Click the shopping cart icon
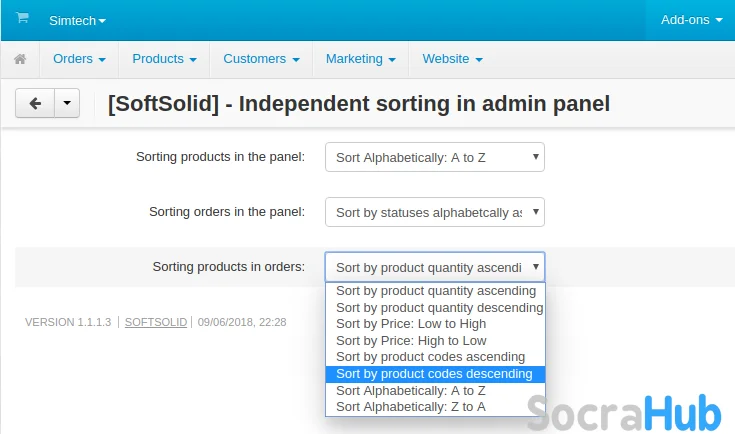Screen dimensions: 735x434 click(x=22, y=18)
